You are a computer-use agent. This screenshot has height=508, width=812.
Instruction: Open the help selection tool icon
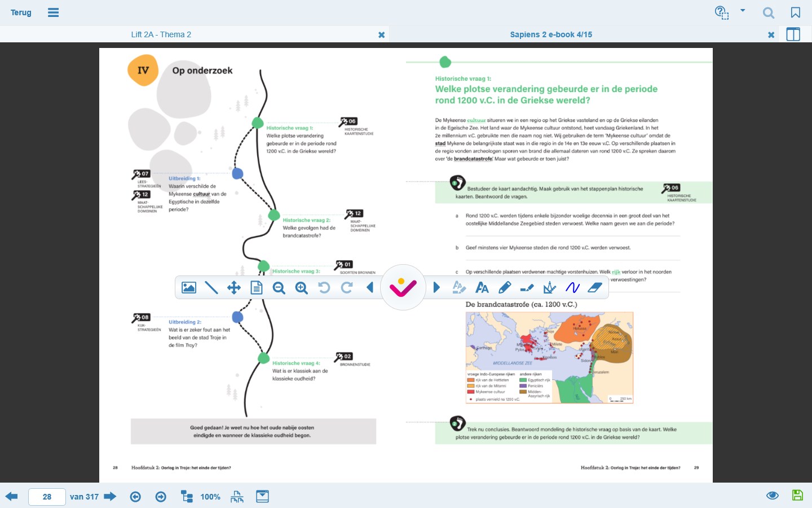(x=722, y=12)
